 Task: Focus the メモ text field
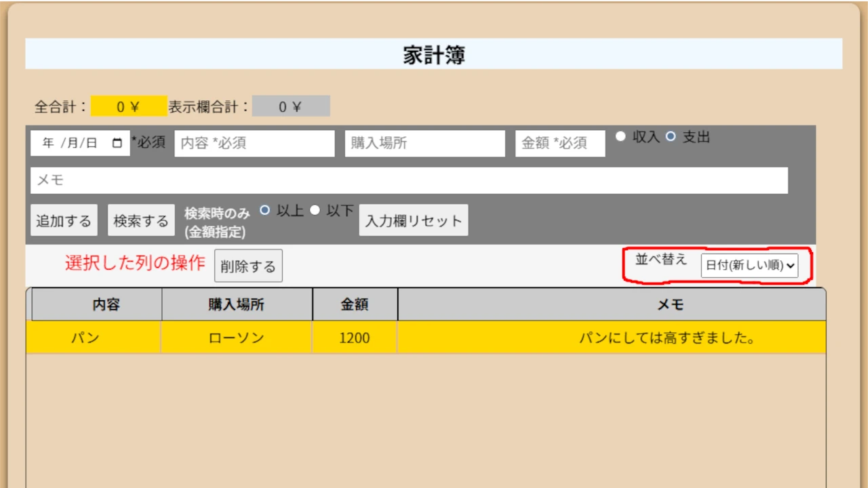click(409, 181)
